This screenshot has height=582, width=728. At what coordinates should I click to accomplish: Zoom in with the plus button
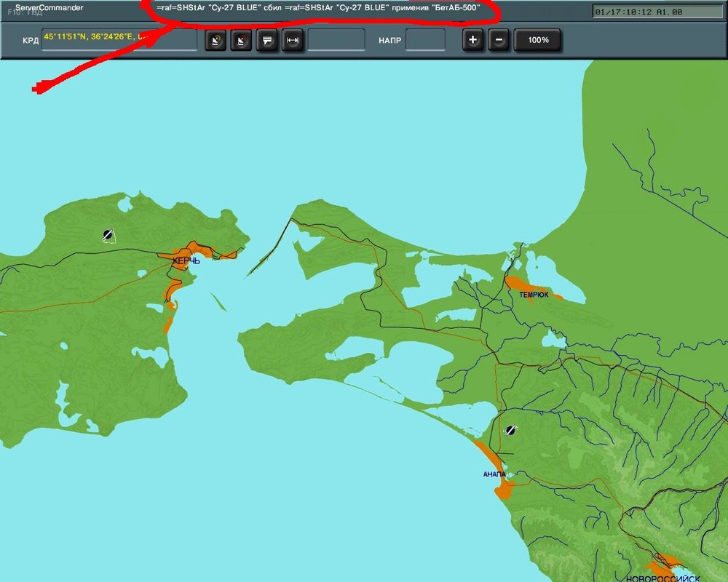tap(472, 40)
